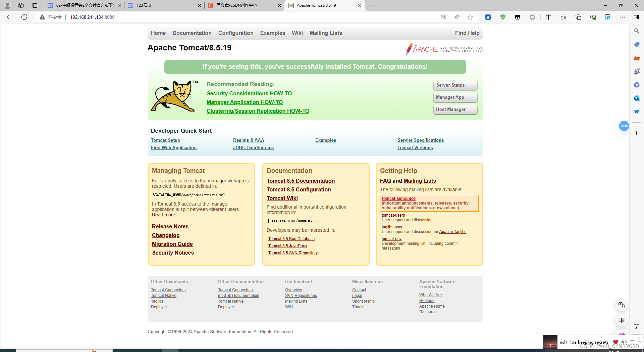
Task: Open the sidebar search icon
Action: click(x=637, y=31)
